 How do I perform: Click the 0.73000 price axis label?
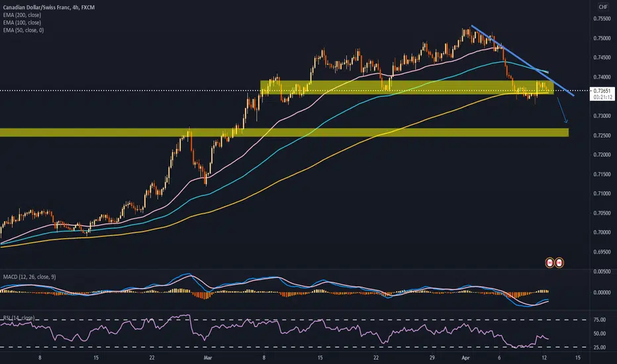click(x=602, y=116)
